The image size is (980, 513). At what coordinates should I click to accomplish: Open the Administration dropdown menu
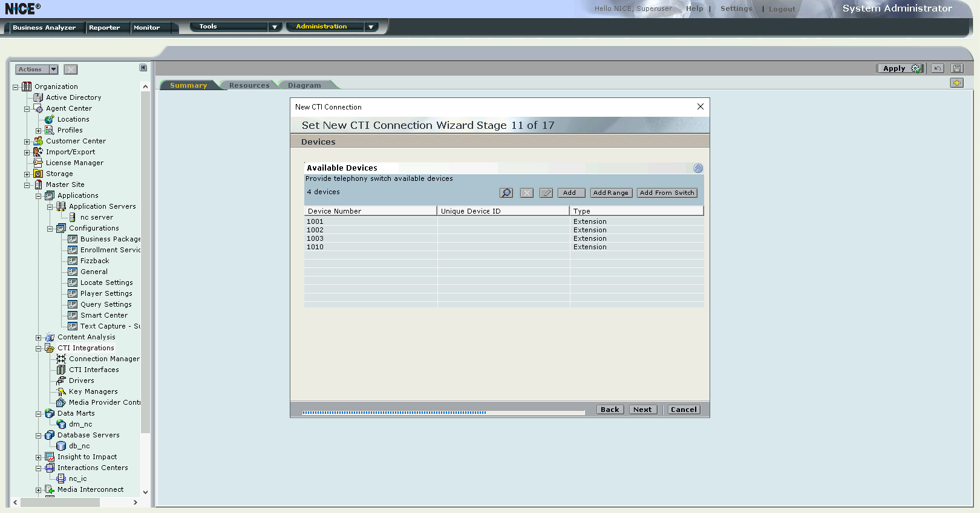371,27
